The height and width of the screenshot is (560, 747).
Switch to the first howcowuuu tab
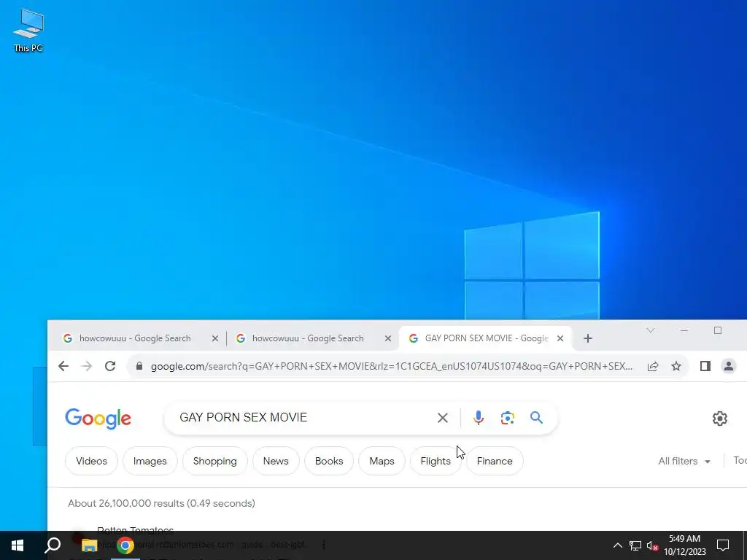click(135, 338)
